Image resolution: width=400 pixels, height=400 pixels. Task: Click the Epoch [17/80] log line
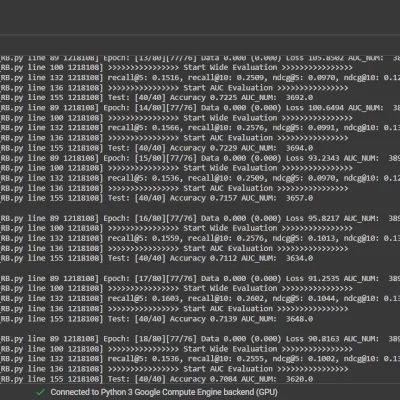[200, 278]
